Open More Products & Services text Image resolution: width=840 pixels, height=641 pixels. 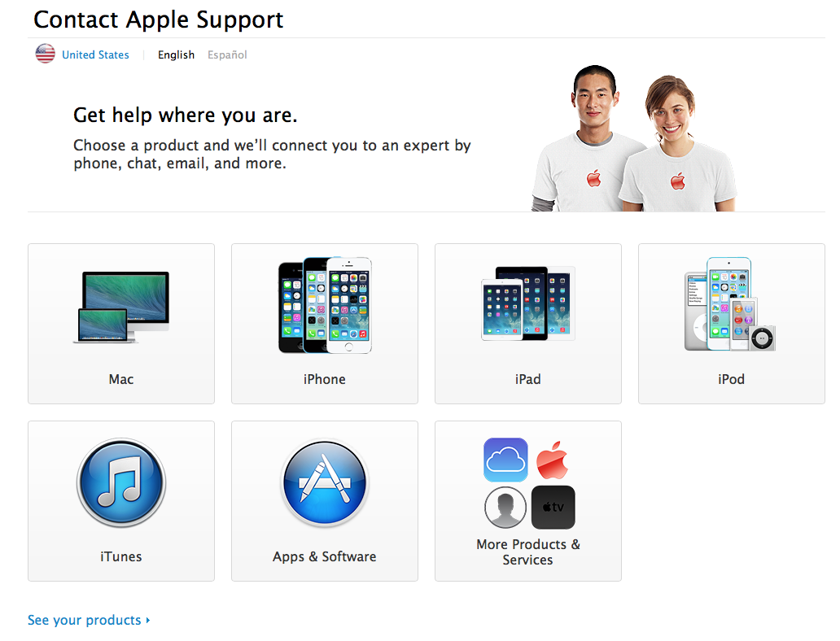point(527,552)
